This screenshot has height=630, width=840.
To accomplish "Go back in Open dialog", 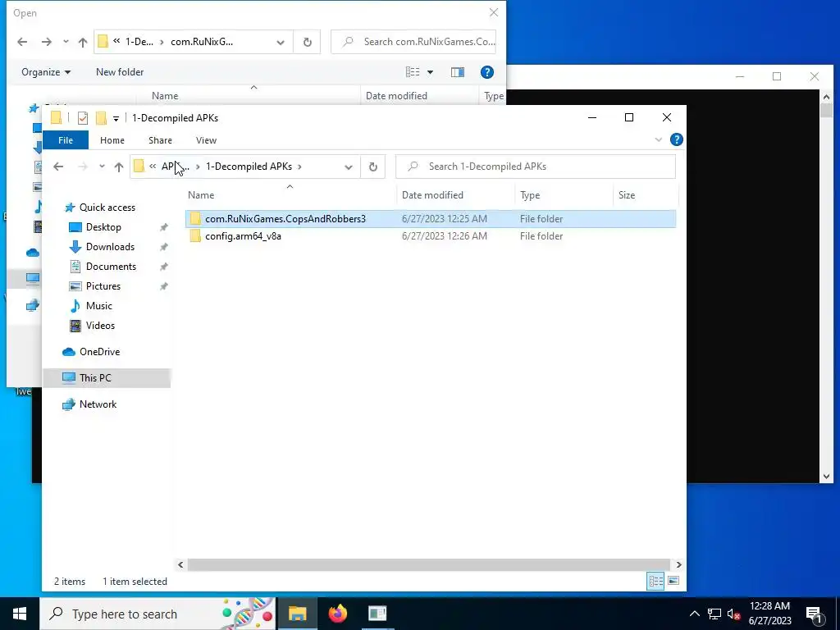I will click(x=22, y=42).
